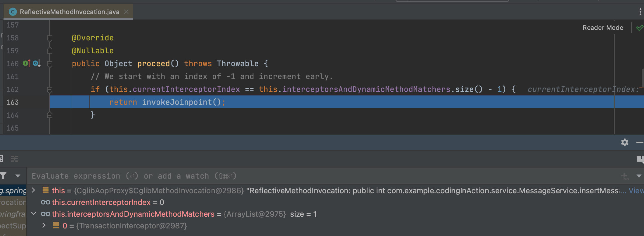The width and height of the screenshot is (644, 236).
Task: Click the frames filter funnel icon
Action: 4,176
